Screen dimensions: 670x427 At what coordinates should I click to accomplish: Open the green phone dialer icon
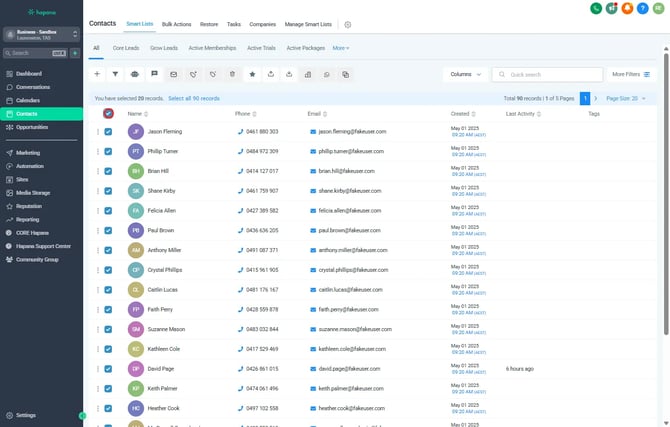coord(596,8)
